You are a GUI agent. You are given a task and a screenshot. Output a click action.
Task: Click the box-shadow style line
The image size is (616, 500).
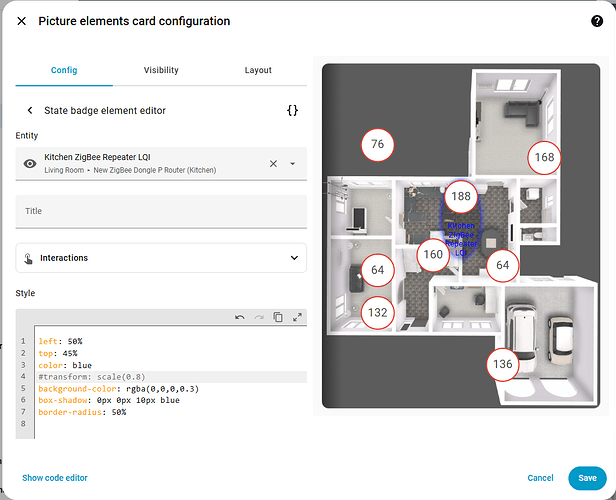coord(109,400)
